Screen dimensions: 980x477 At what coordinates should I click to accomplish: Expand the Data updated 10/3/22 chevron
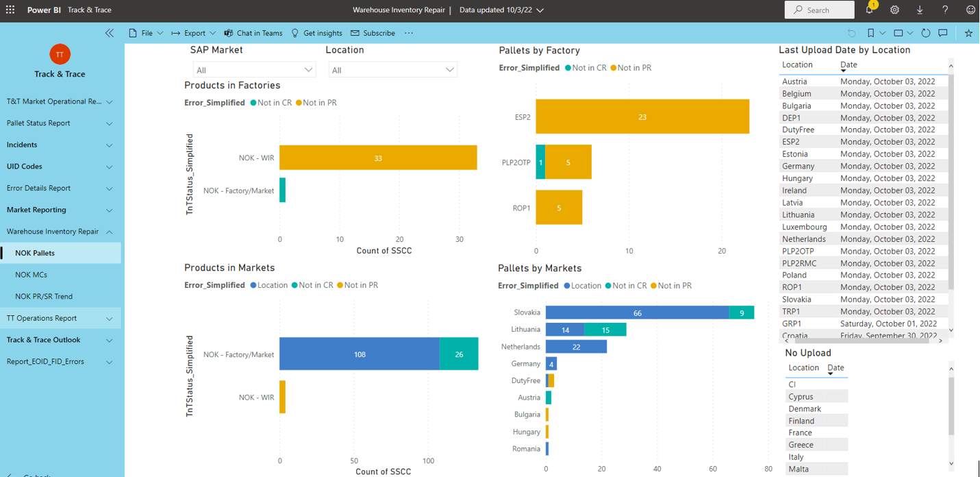pyautogui.click(x=540, y=10)
